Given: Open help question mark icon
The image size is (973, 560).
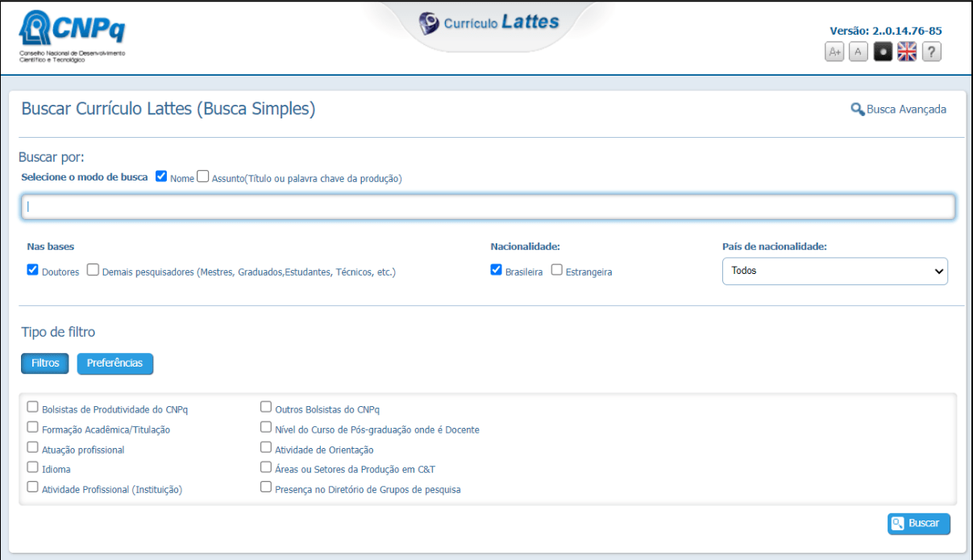Looking at the screenshot, I should tap(932, 52).
